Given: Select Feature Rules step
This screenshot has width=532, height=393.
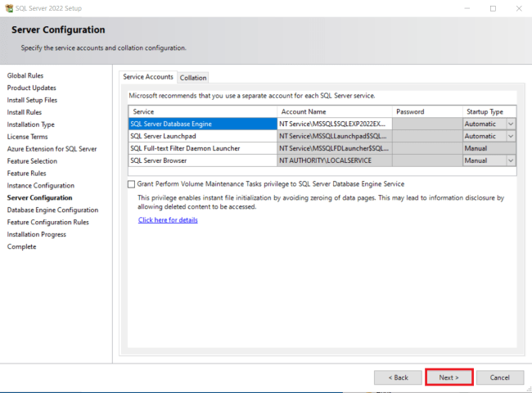Looking at the screenshot, I should click(x=27, y=174).
